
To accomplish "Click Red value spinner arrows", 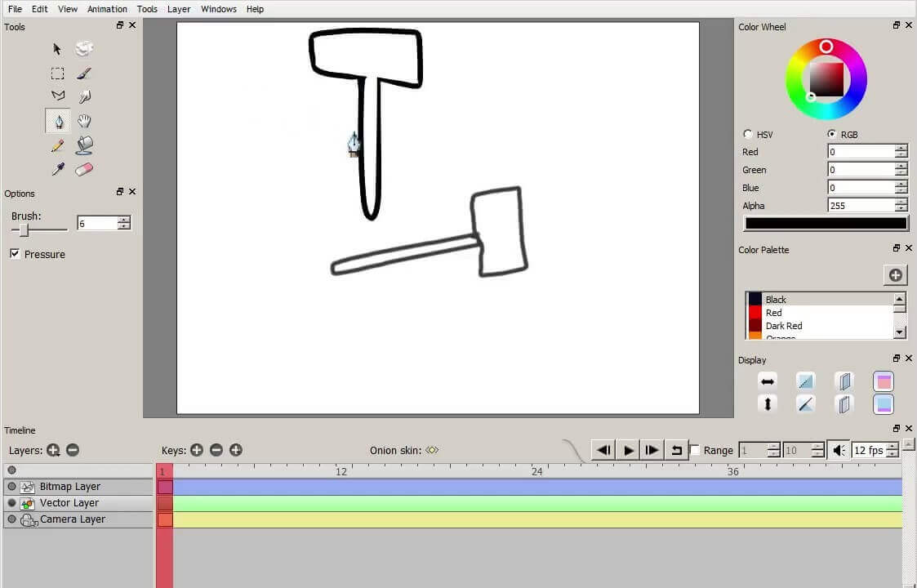I will [901, 152].
